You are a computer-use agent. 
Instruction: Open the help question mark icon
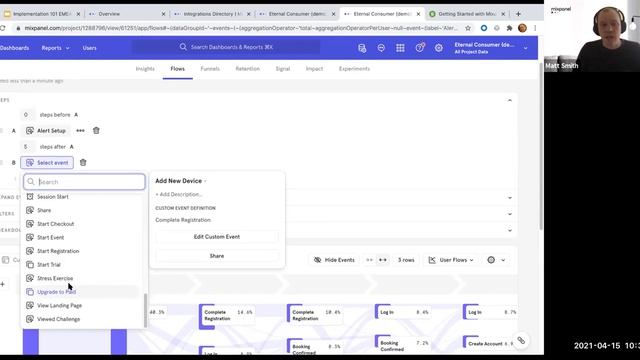click(x=420, y=48)
